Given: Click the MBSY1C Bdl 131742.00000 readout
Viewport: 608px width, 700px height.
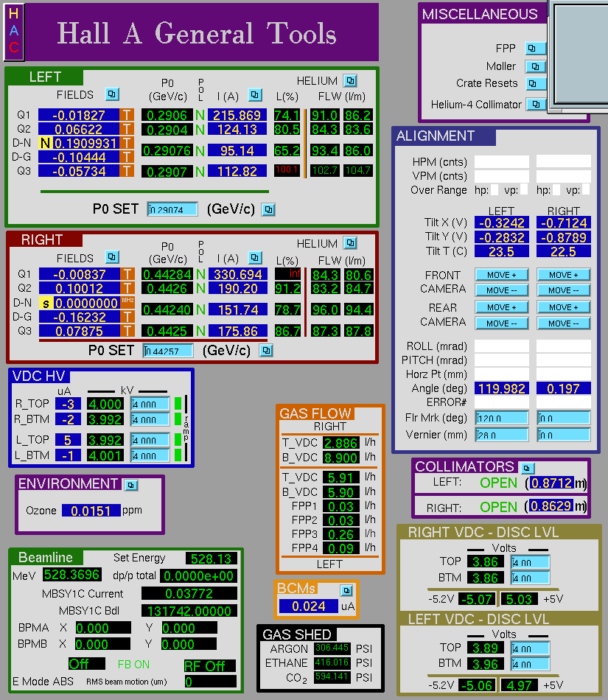Looking at the screenshot, I should point(189,611).
